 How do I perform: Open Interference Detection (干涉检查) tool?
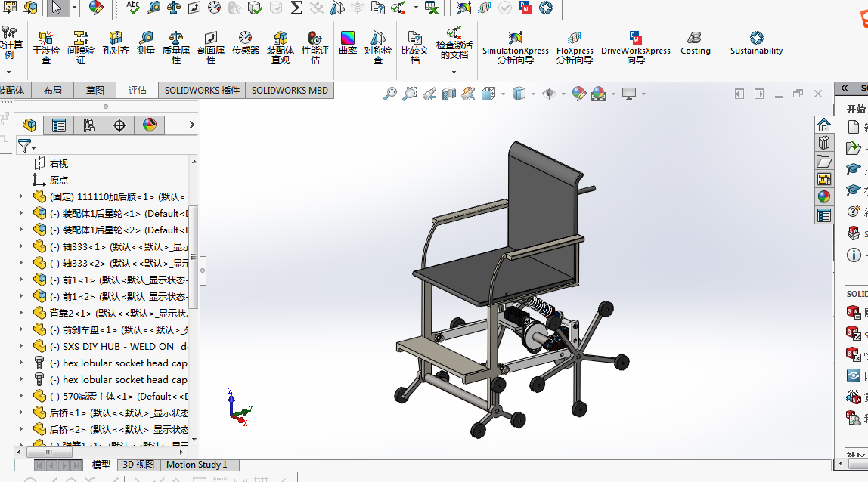[x=46, y=47]
